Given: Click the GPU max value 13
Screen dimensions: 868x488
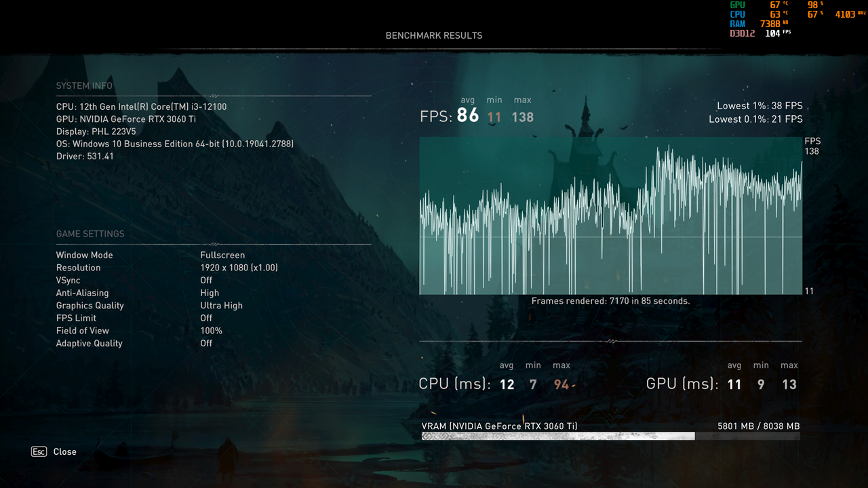Looking at the screenshot, I should 789,385.
